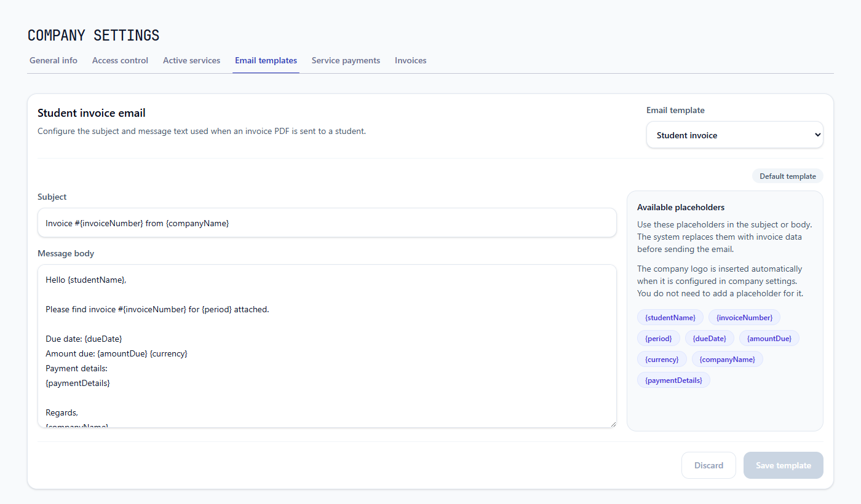Image resolution: width=861 pixels, height=504 pixels.
Task: Choose the {period} placeholder chip
Action: point(658,339)
